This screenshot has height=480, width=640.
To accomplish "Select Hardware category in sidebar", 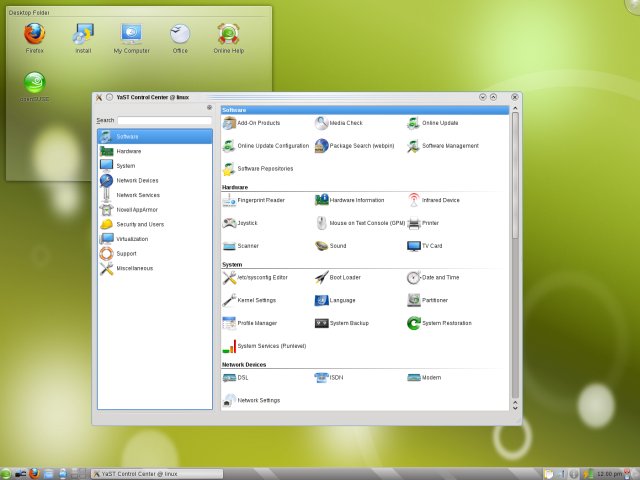I will pos(128,151).
